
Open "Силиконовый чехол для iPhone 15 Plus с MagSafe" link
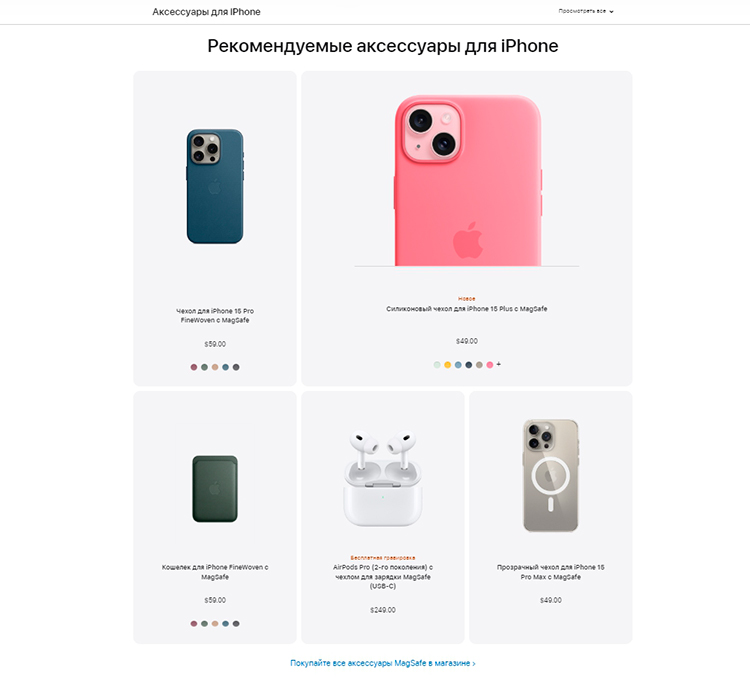[x=467, y=309]
